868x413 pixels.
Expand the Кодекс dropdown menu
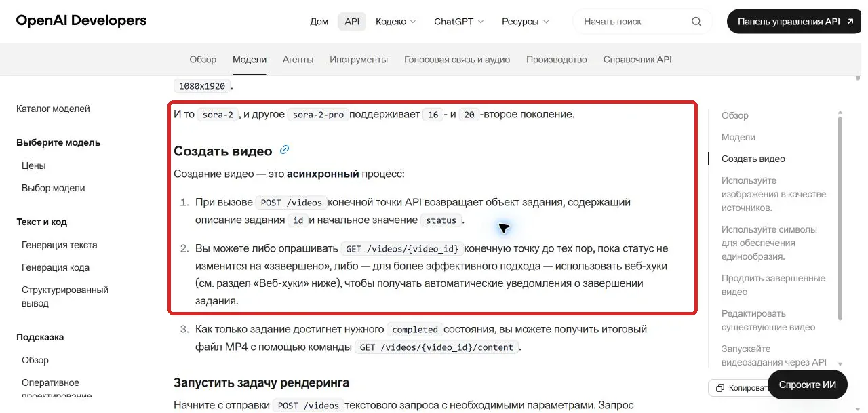[x=396, y=22]
